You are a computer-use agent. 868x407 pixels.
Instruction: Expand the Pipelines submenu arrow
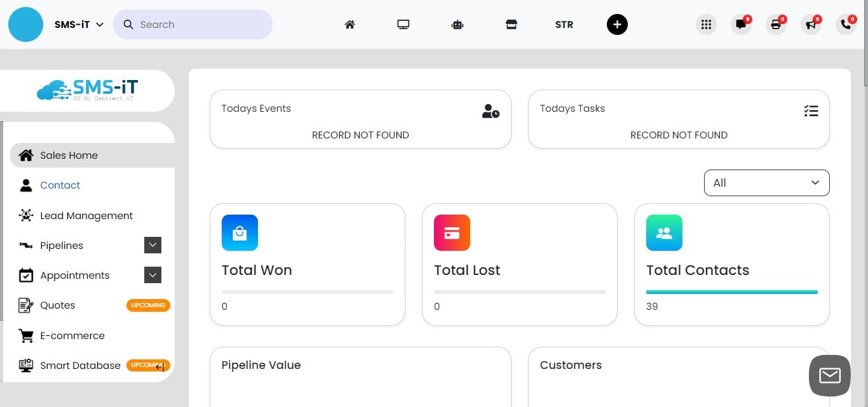coord(153,245)
